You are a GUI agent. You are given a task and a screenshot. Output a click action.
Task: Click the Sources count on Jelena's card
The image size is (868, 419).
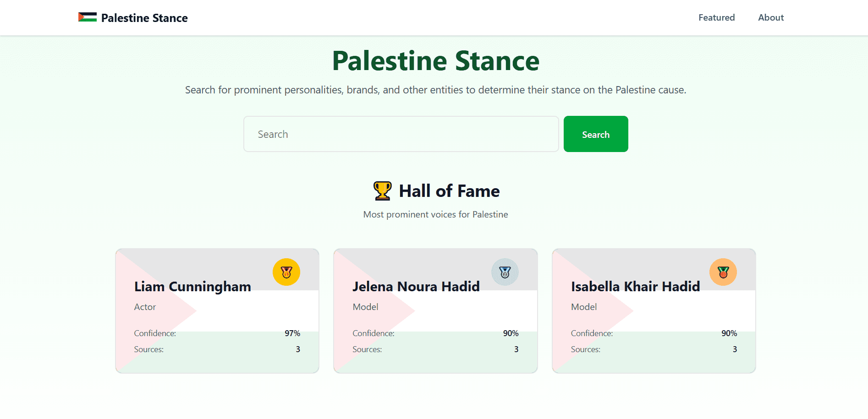tap(516, 349)
